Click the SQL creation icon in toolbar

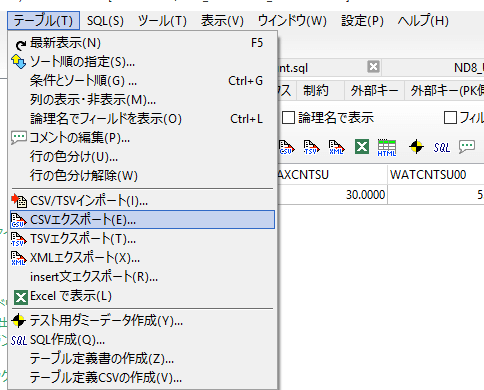[442, 147]
